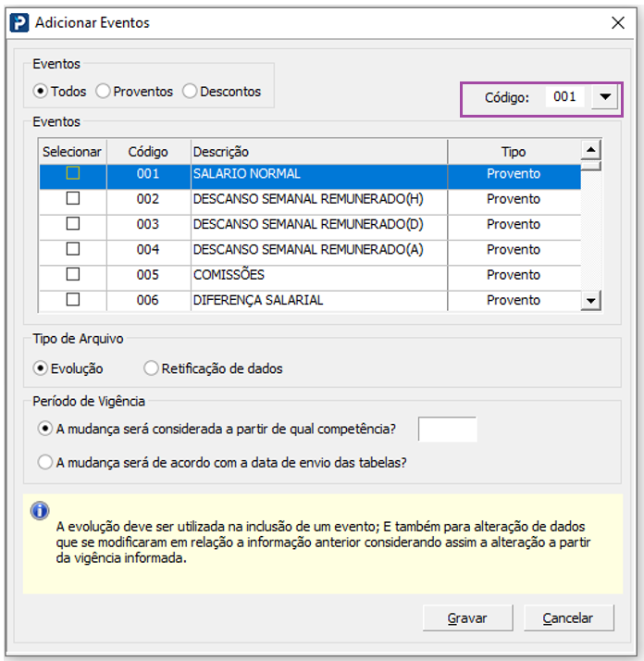This screenshot has width=644, height=661.
Task: Select the Todos radio button
Action: tap(40, 91)
